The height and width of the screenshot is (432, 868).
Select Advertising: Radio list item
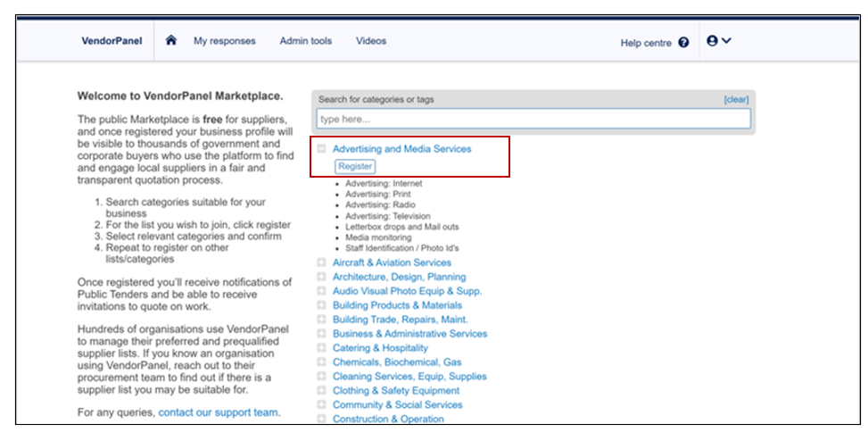(380, 205)
